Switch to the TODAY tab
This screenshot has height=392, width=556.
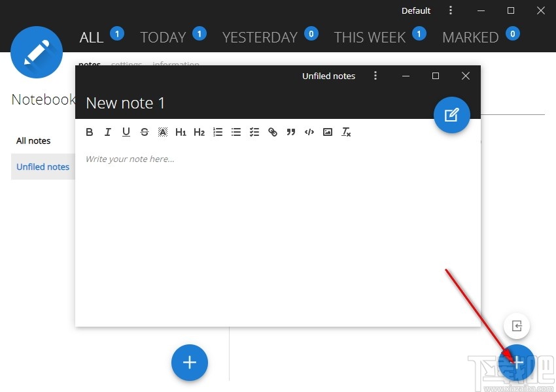[x=163, y=37]
